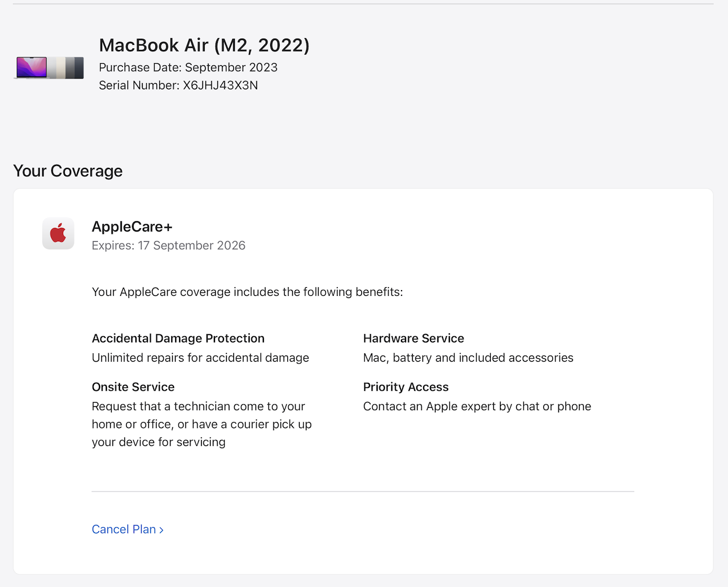The height and width of the screenshot is (587, 728).
Task: Click the AppleCare coverage benefits intro sentence
Action: pyautogui.click(x=247, y=292)
